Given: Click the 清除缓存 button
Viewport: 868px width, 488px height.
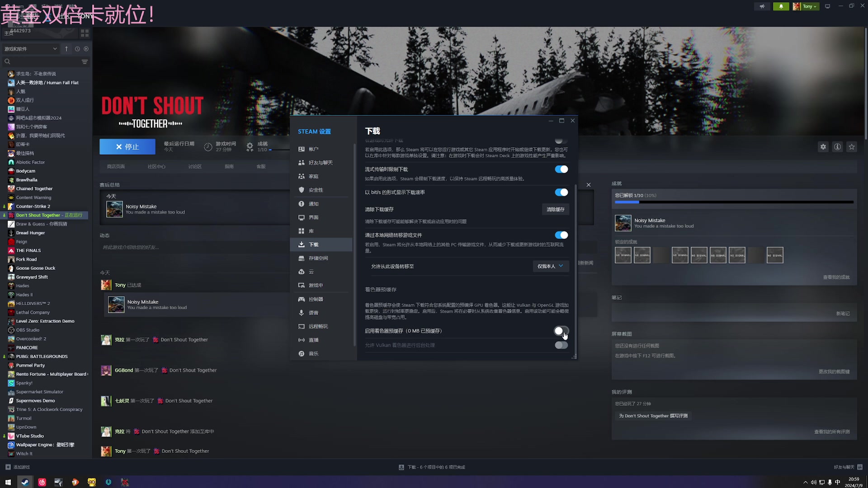Looking at the screenshot, I should point(555,209).
